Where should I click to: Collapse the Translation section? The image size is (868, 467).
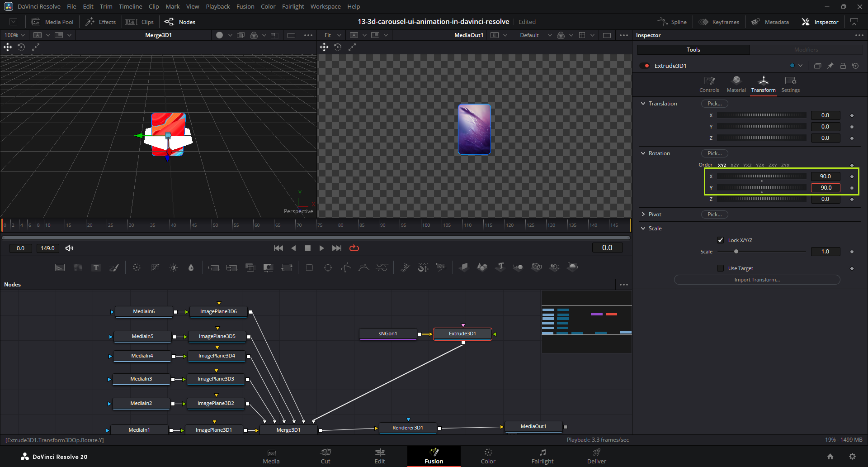pos(643,104)
